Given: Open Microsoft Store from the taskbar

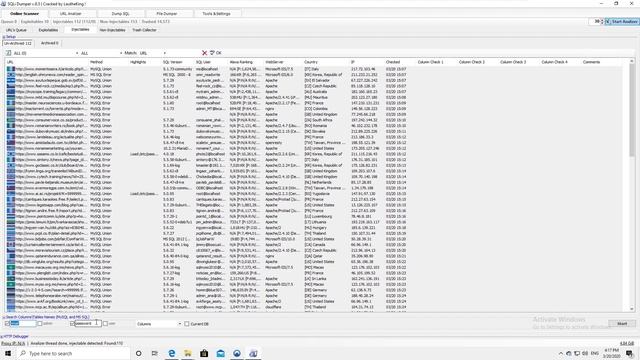Looking at the screenshot, I should 204,353.
